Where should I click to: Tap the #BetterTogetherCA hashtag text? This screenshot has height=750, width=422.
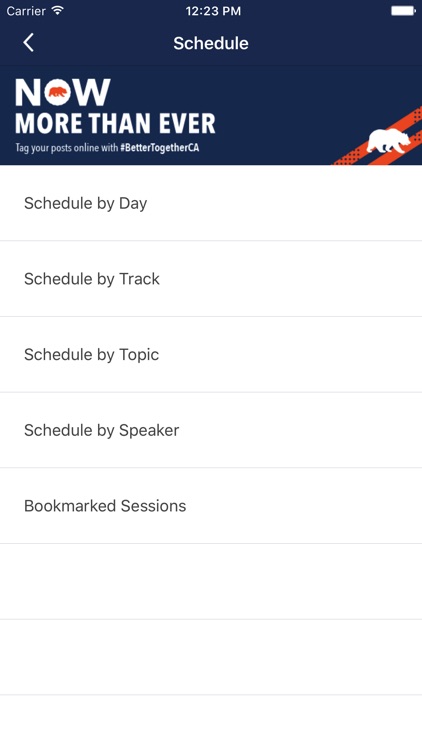[159, 148]
